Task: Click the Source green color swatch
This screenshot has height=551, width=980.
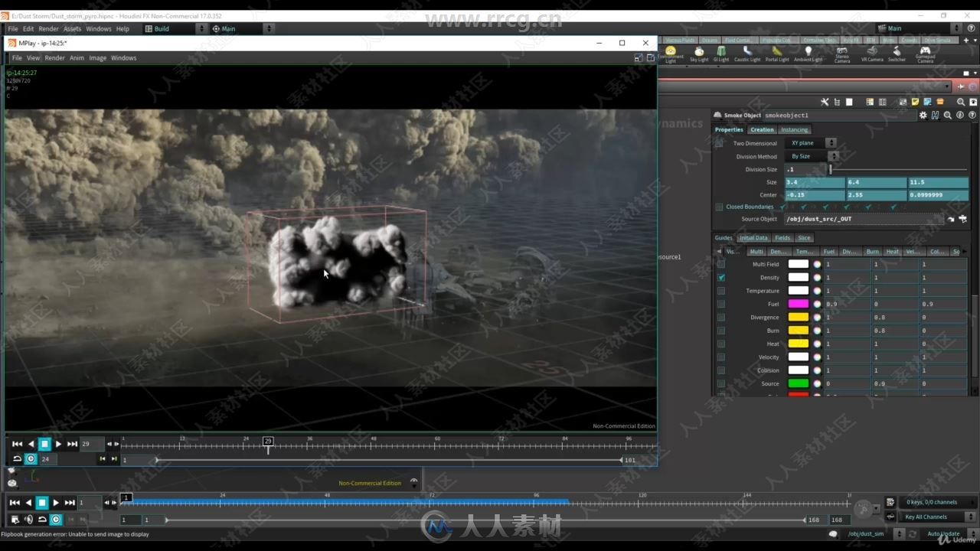Action: pyautogui.click(x=799, y=383)
